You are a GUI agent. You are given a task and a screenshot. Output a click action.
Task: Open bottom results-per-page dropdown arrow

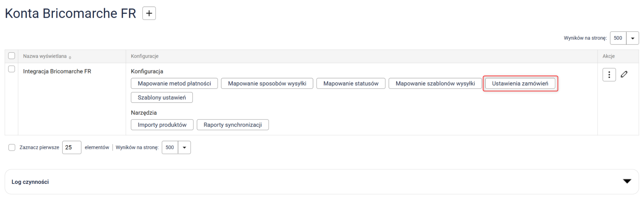184,148
